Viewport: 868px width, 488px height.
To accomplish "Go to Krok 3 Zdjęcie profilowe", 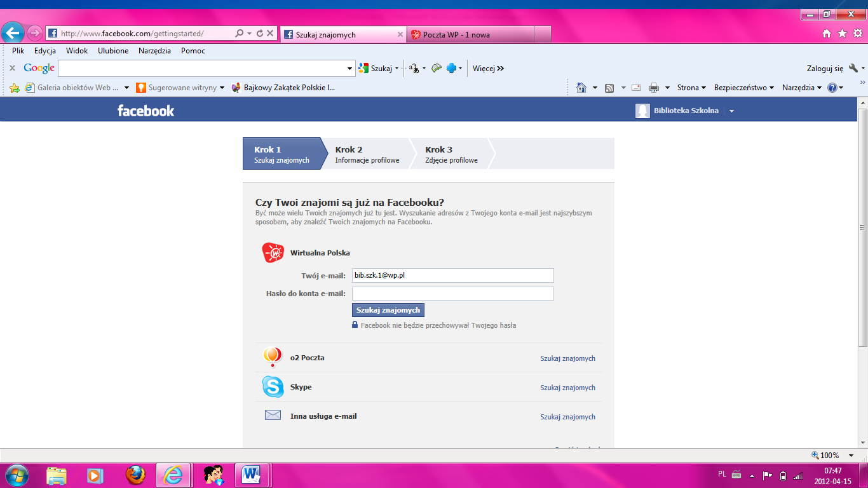I will point(451,154).
